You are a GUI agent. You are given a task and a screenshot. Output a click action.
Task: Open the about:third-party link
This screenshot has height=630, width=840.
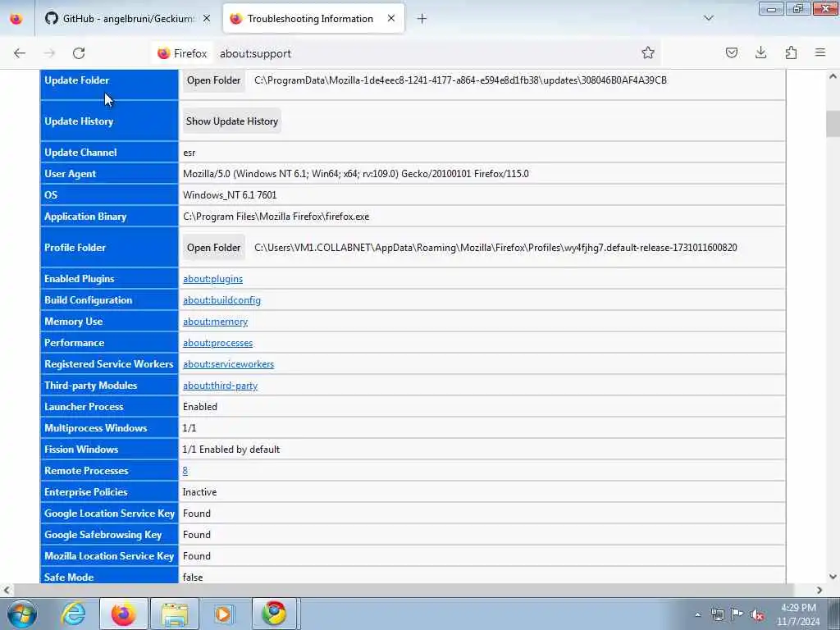click(220, 386)
